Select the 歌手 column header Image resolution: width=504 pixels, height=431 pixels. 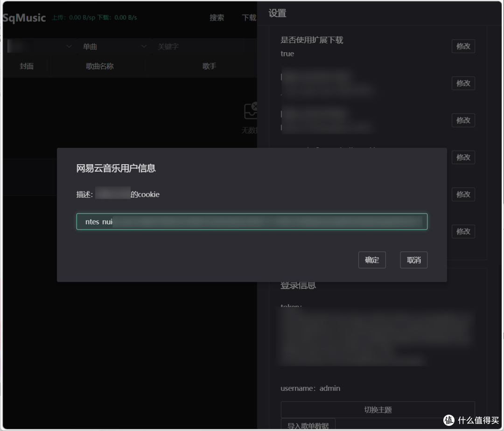[x=209, y=66]
